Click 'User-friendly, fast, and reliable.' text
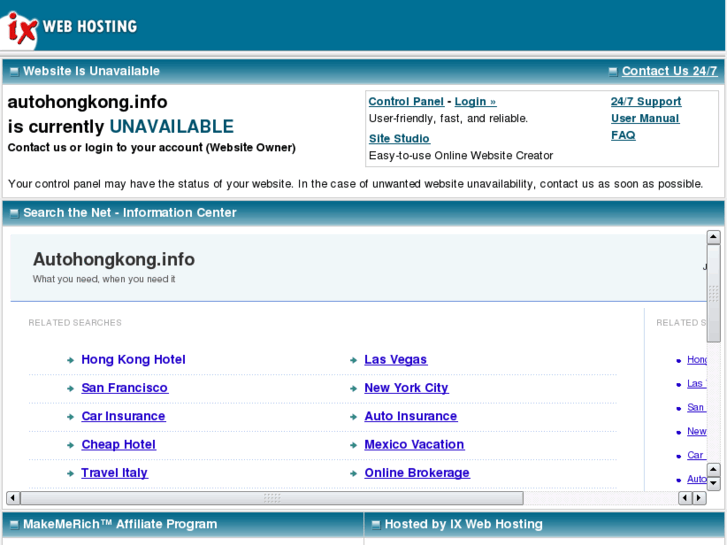 coord(448,118)
